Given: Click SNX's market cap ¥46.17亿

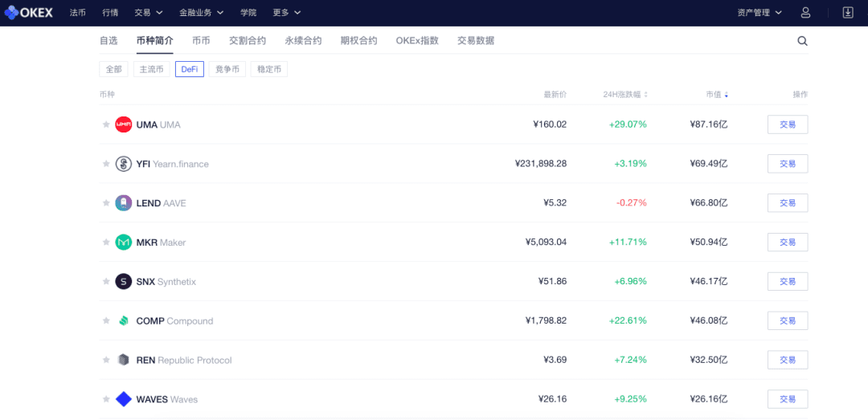Looking at the screenshot, I should (x=709, y=282).
